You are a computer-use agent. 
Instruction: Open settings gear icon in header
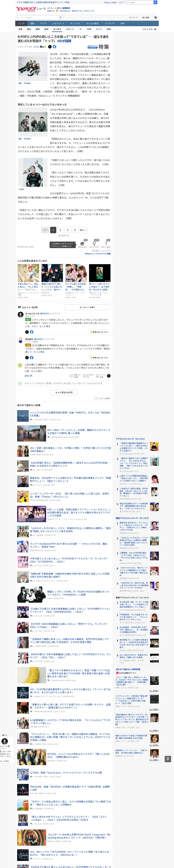click(x=155, y=18)
